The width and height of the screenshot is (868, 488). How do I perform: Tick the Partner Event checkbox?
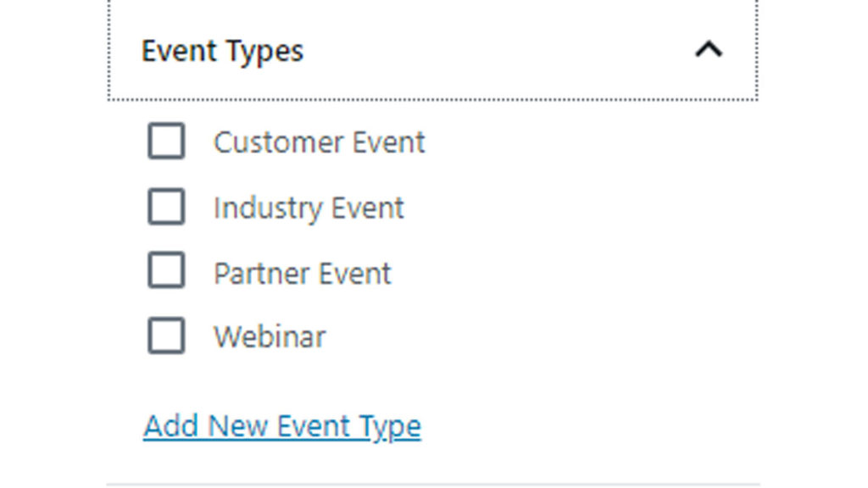pyautogui.click(x=166, y=273)
